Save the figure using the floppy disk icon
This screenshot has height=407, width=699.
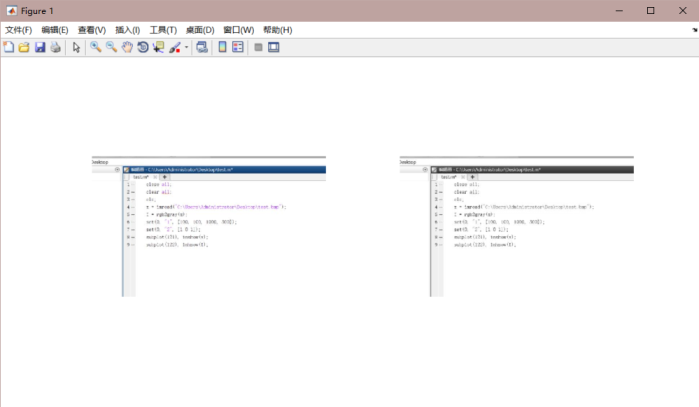[x=40, y=47]
